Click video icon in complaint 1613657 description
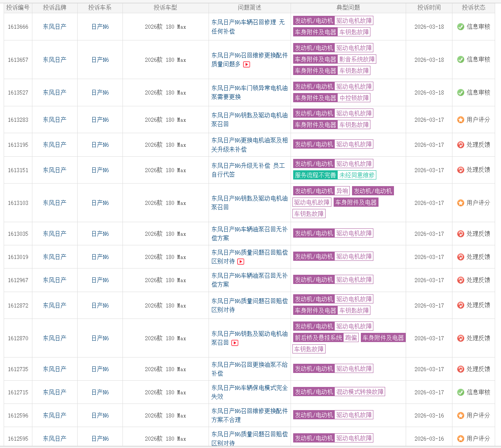The image size is (501, 448). coord(246,64)
